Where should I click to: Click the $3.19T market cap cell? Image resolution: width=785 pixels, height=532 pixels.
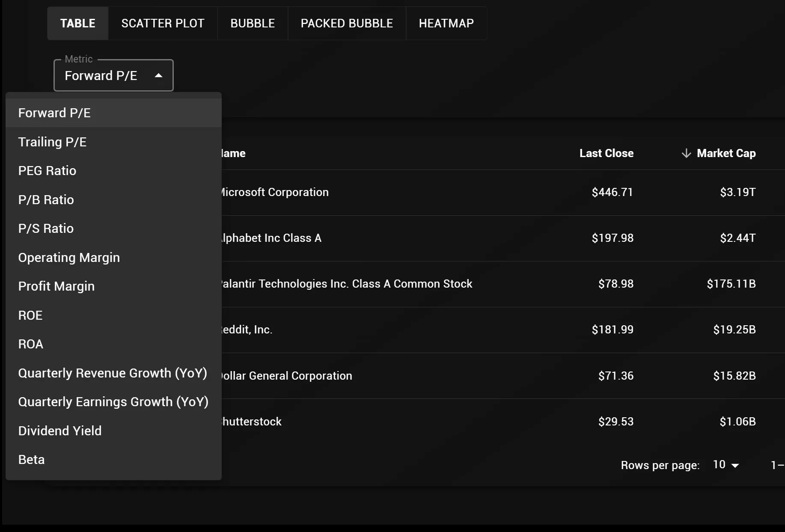pyautogui.click(x=738, y=192)
